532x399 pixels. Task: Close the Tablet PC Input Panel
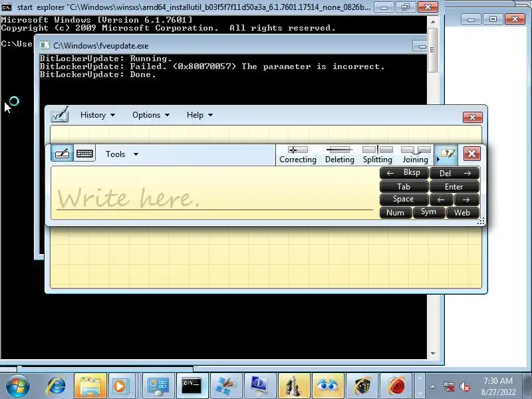click(471, 154)
